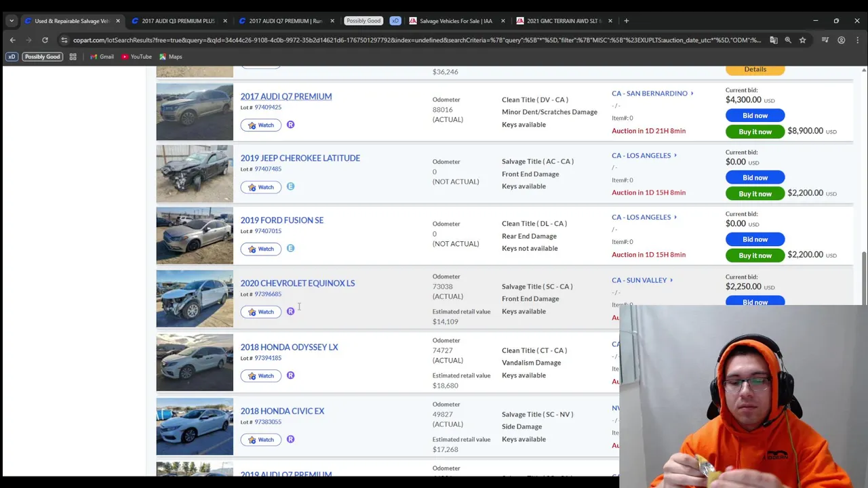Open the Chrome three-dot menu
The height and width of the screenshot is (488, 868).
tap(857, 40)
